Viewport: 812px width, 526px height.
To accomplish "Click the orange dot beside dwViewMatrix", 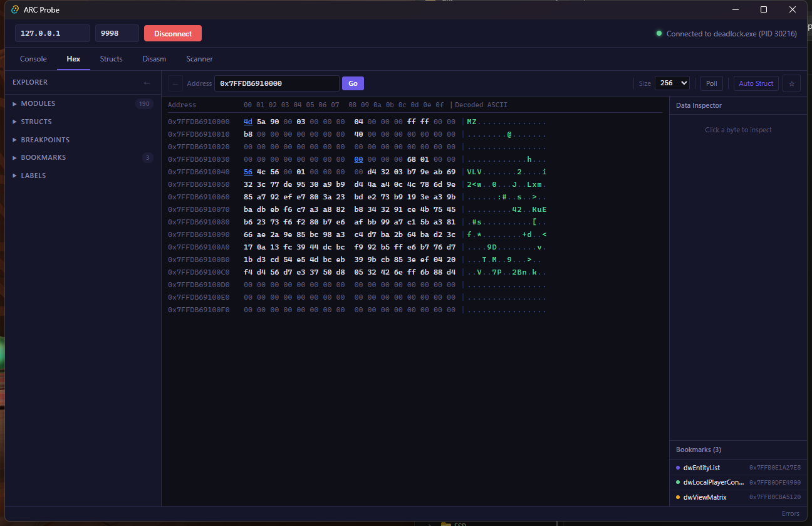I will tap(678, 497).
